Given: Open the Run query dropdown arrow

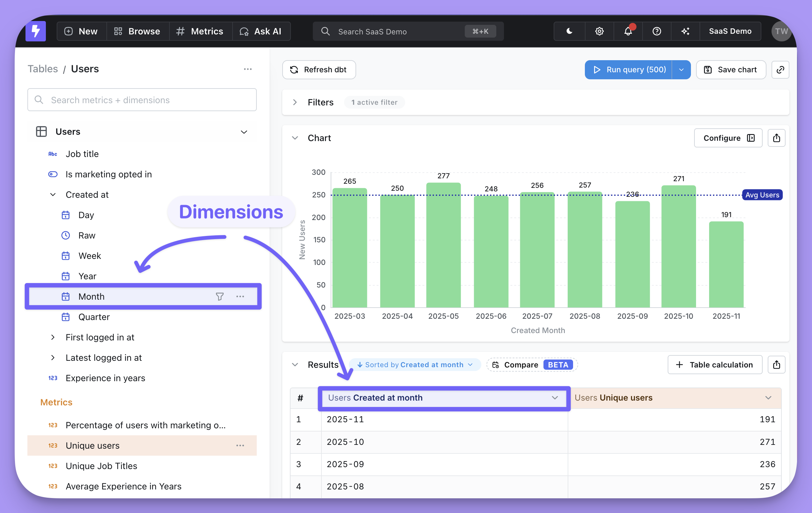Looking at the screenshot, I should pos(681,70).
